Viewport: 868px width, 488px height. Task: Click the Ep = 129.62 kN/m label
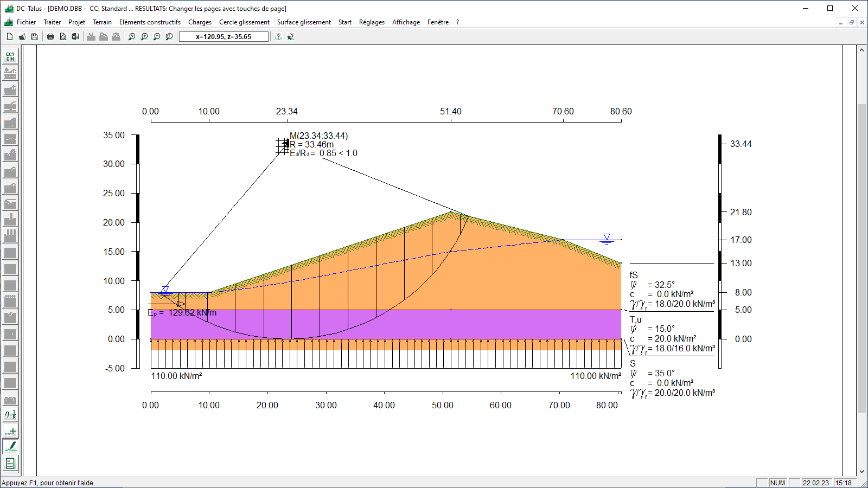[x=182, y=313]
